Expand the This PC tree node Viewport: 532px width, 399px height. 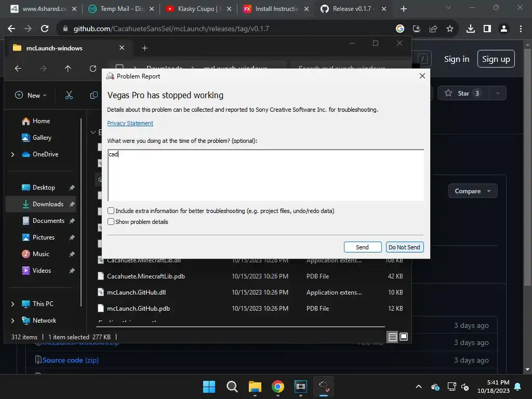[x=12, y=304]
